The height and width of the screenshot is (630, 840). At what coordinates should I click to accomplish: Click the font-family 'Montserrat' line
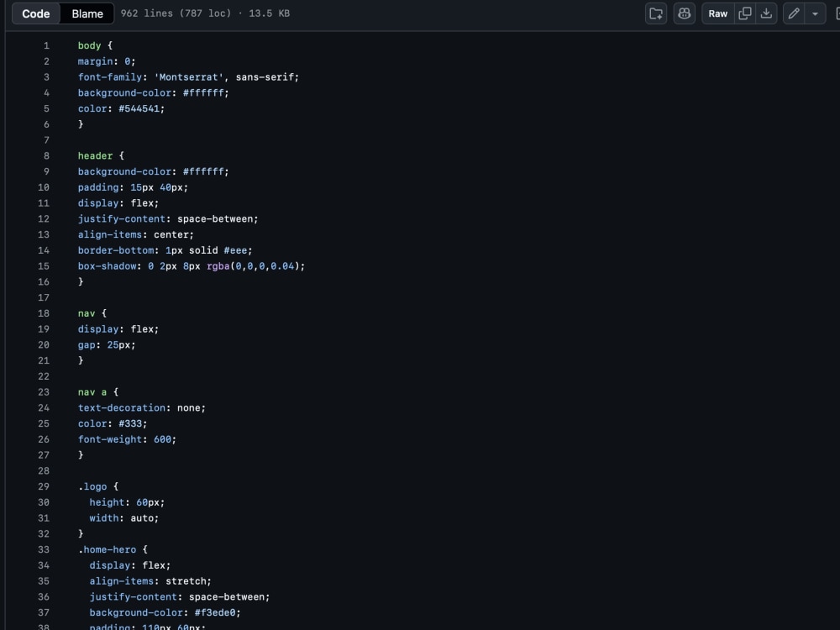click(188, 77)
